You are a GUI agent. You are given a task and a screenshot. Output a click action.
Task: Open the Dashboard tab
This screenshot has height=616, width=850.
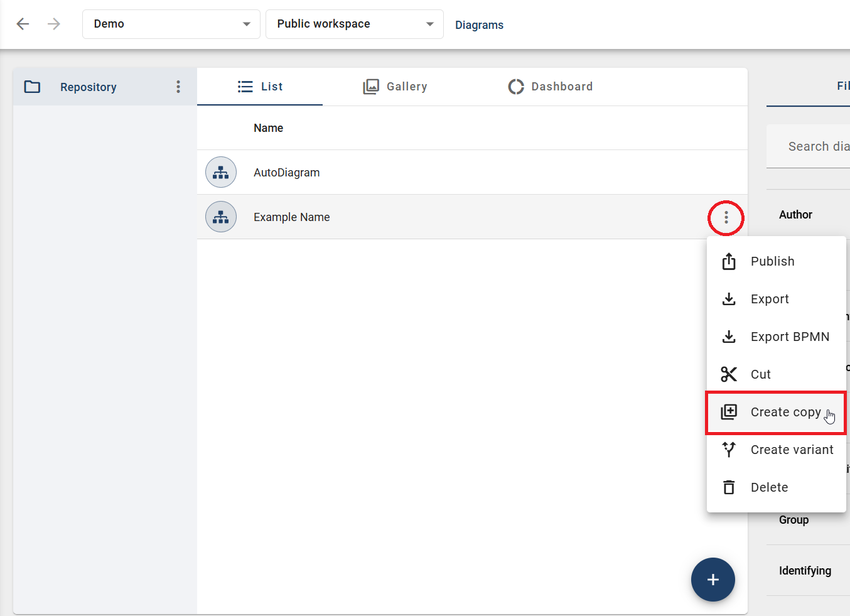[x=551, y=86]
